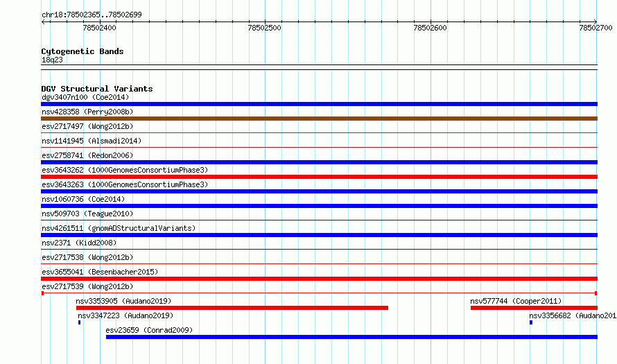Click ruler position 78502600

(430, 28)
